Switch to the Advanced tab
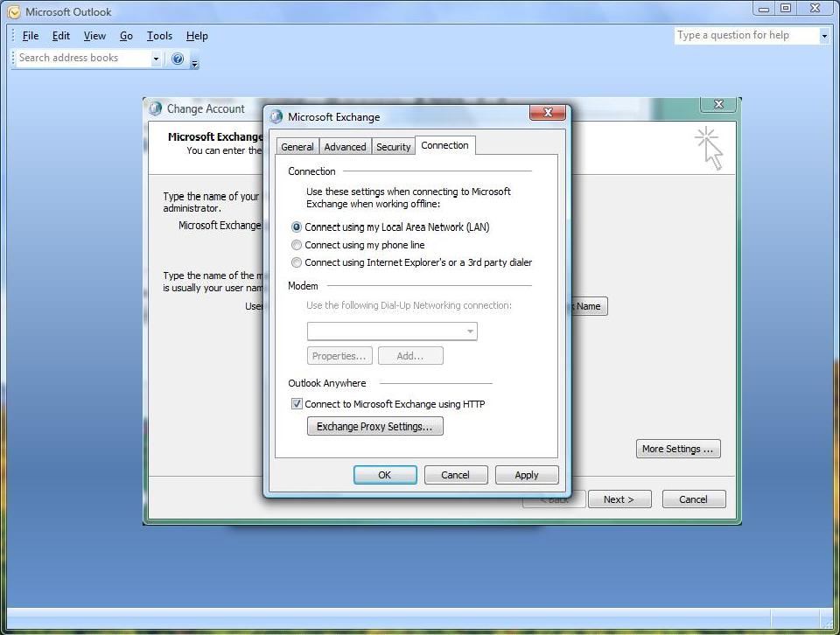The image size is (840, 635). tap(345, 147)
